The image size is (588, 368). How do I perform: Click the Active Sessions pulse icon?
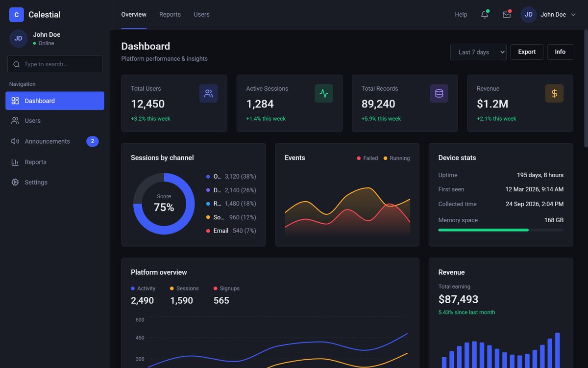point(324,93)
